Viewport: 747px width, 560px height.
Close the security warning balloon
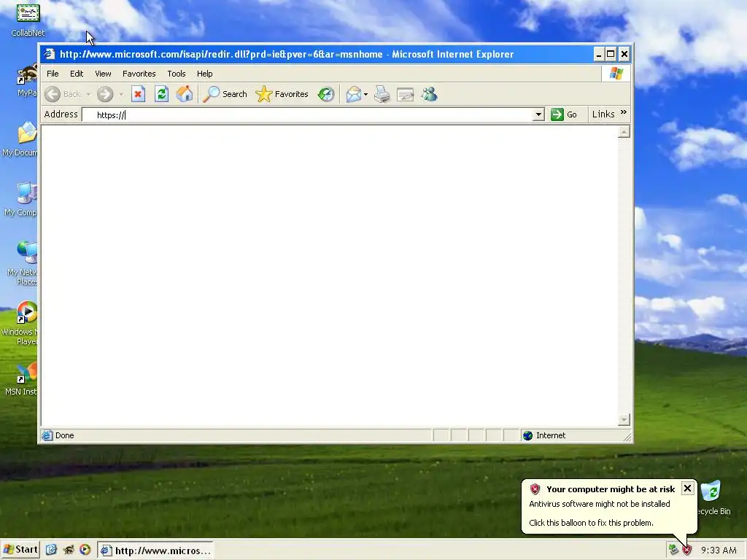(x=687, y=488)
